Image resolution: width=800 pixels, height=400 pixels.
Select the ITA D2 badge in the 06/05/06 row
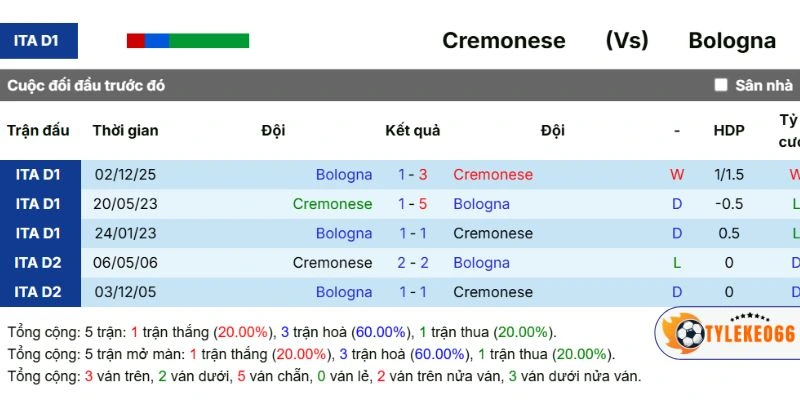coord(38,263)
